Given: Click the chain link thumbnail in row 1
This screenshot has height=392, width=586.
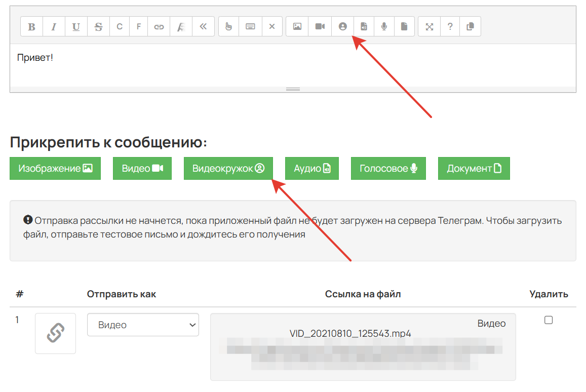Looking at the screenshot, I should [x=55, y=333].
